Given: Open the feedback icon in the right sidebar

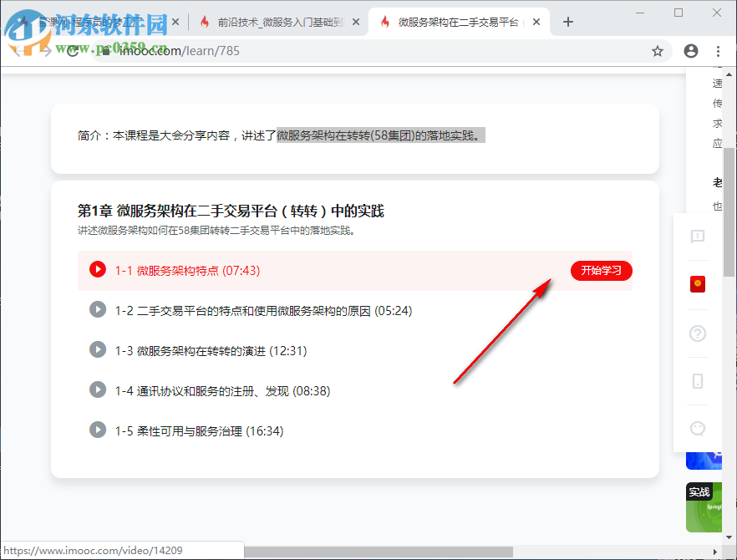Looking at the screenshot, I should click(x=698, y=237).
